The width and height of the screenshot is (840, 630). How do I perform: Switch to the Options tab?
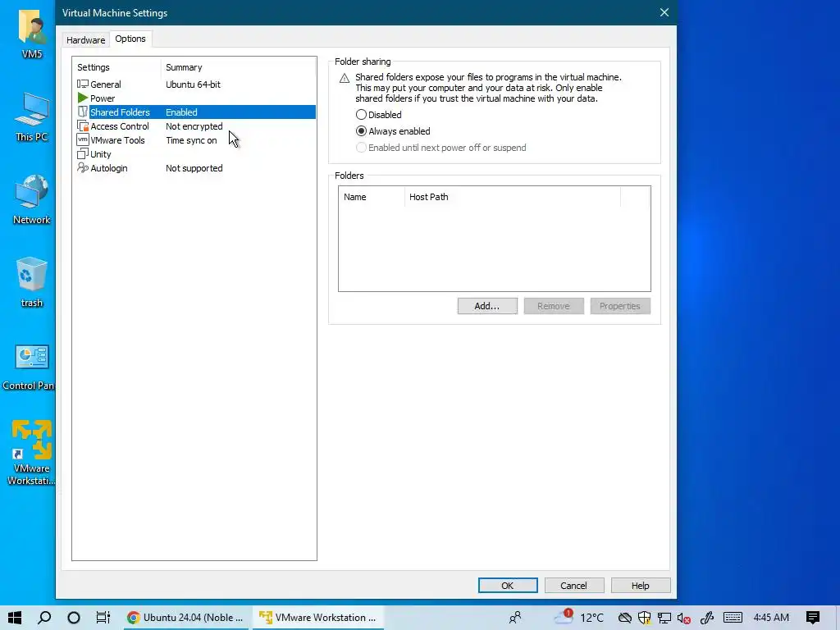[130, 39]
